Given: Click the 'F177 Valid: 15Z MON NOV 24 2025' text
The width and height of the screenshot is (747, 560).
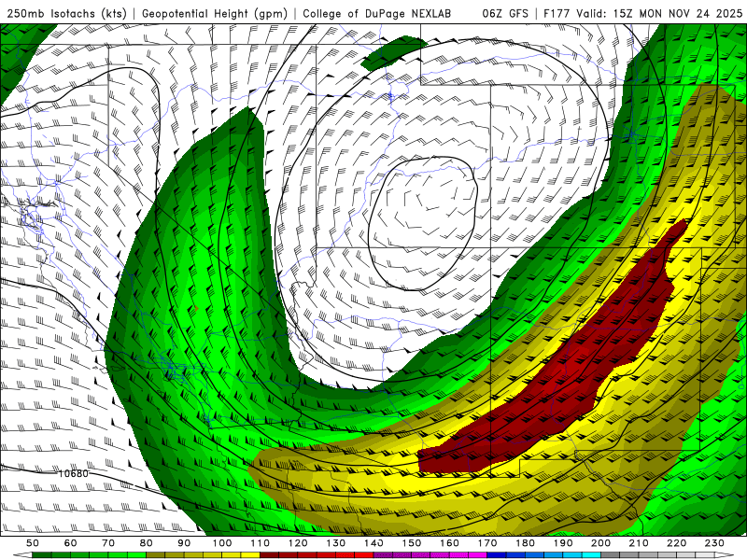Looking at the screenshot, I should (x=642, y=14).
